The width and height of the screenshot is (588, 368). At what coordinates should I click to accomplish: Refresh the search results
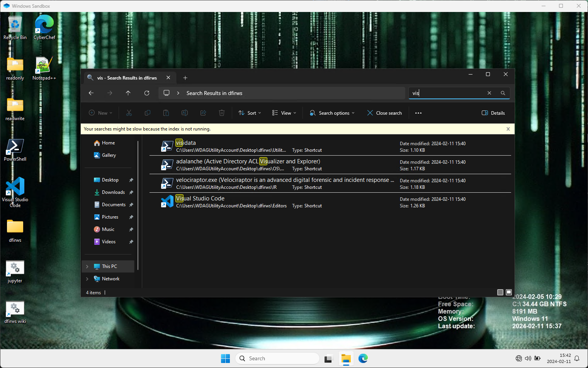[147, 93]
